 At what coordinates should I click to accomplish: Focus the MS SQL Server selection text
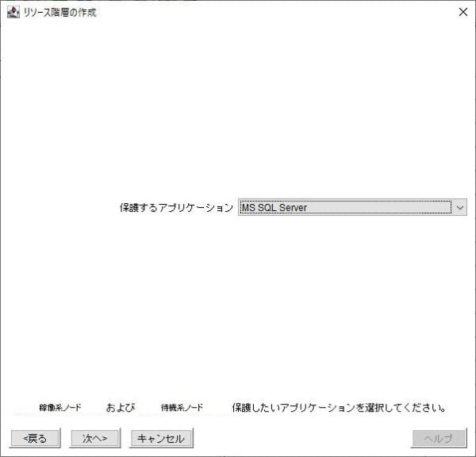[274, 207]
